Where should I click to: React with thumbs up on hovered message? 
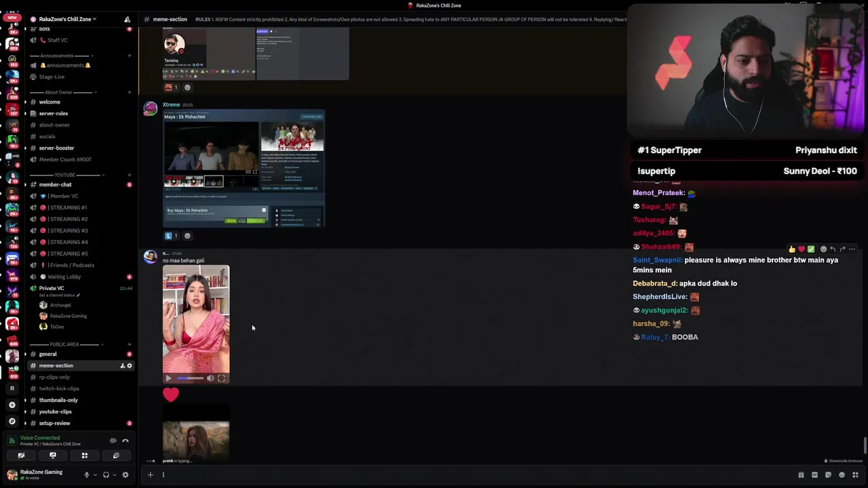click(791, 249)
